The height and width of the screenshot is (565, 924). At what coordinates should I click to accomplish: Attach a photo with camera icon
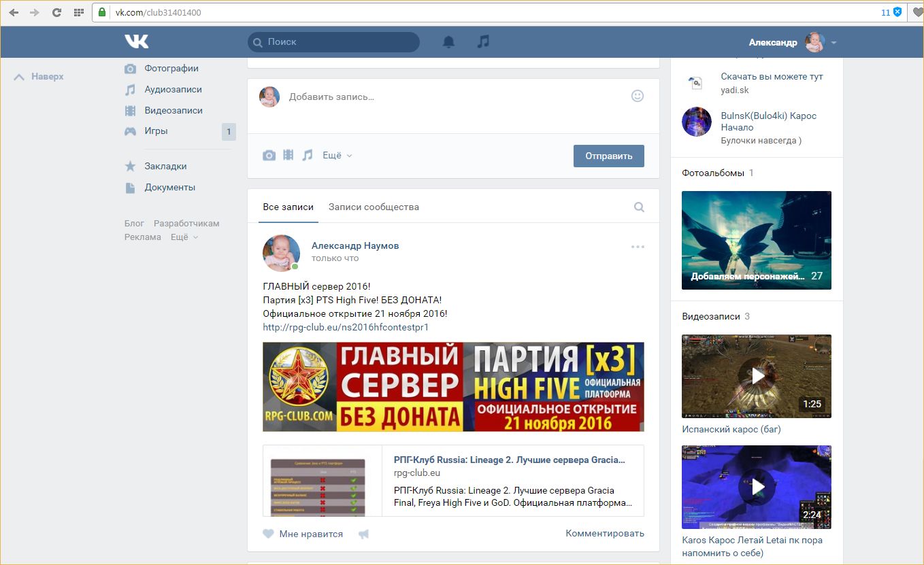[x=269, y=156]
